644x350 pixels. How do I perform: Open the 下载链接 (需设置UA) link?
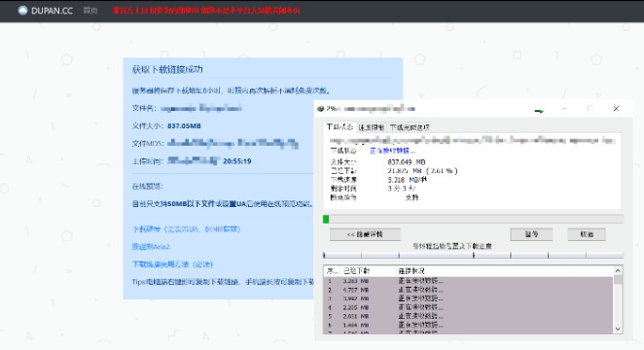pos(186,228)
